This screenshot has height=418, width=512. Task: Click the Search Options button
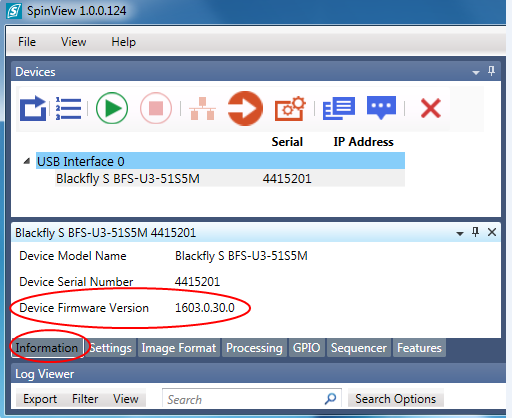click(396, 399)
